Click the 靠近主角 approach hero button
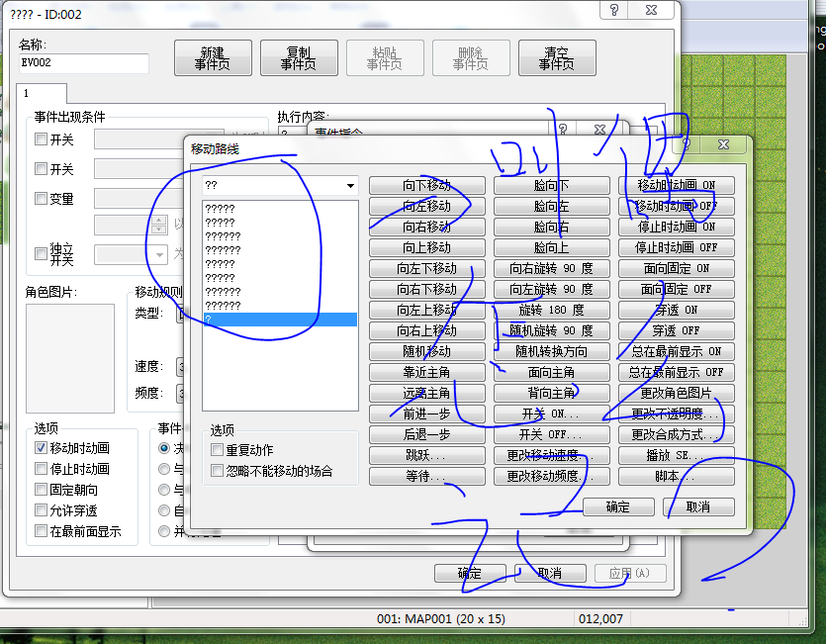Viewport: 826px width, 644px height. 426,373
